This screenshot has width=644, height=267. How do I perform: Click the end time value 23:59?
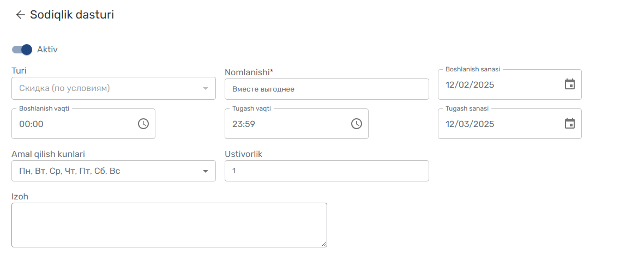(244, 124)
